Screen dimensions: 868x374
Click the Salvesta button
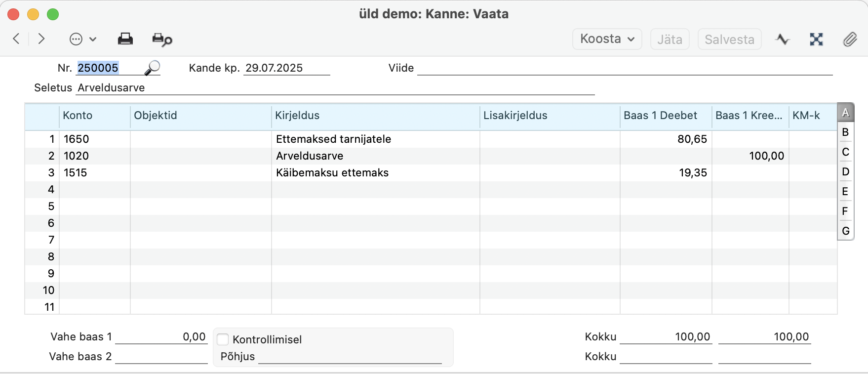[729, 39]
